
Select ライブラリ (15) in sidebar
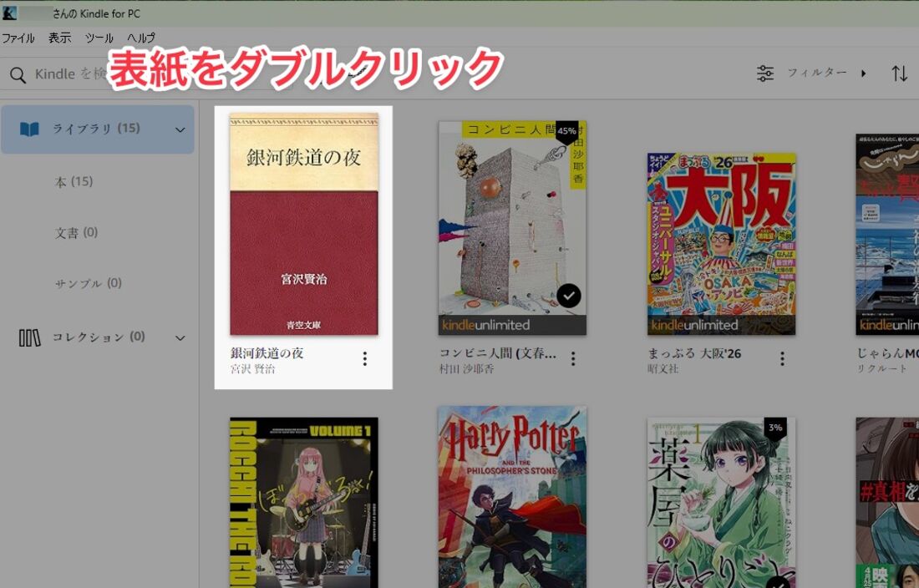pyautogui.click(x=97, y=129)
